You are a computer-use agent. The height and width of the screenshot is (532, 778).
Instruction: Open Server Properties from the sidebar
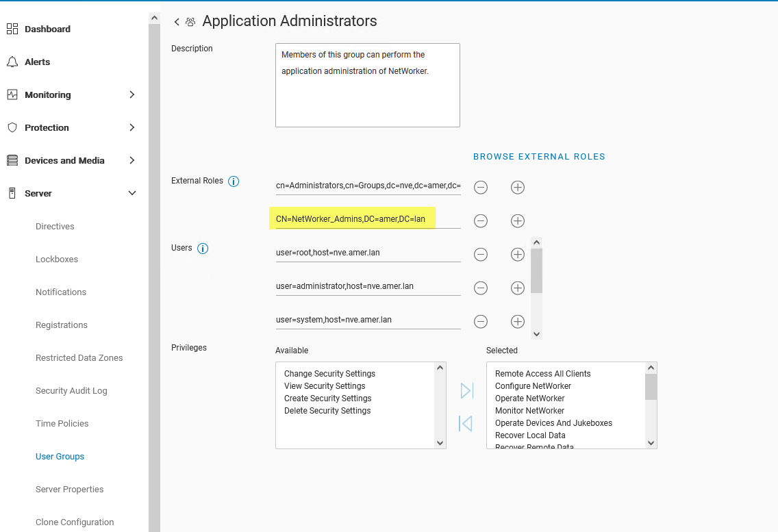69,489
